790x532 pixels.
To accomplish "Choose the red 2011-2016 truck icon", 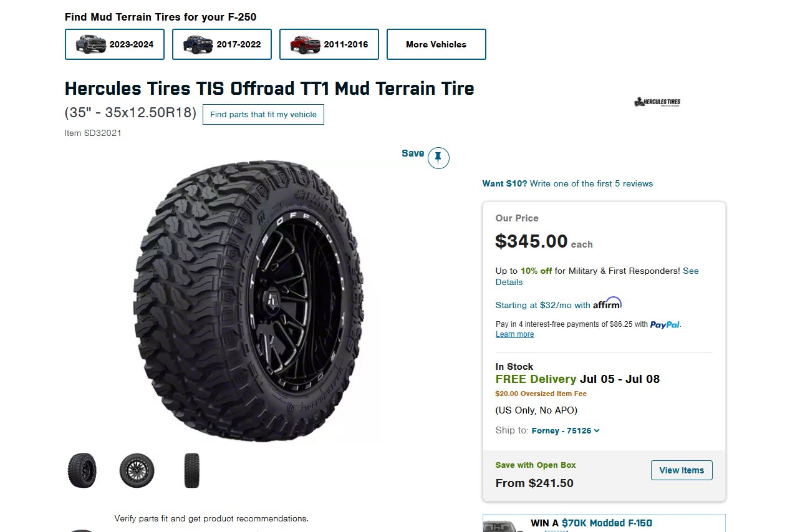I will (x=306, y=44).
